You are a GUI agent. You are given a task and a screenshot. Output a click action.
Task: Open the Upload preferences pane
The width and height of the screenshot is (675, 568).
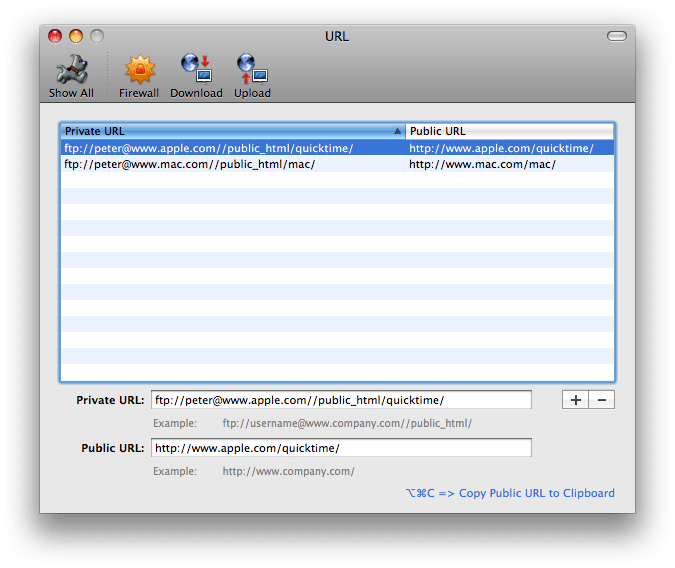point(252,76)
